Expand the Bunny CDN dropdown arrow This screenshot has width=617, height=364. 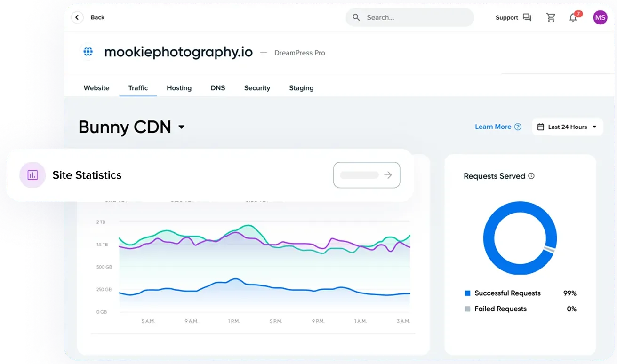pyautogui.click(x=182, y=127)
